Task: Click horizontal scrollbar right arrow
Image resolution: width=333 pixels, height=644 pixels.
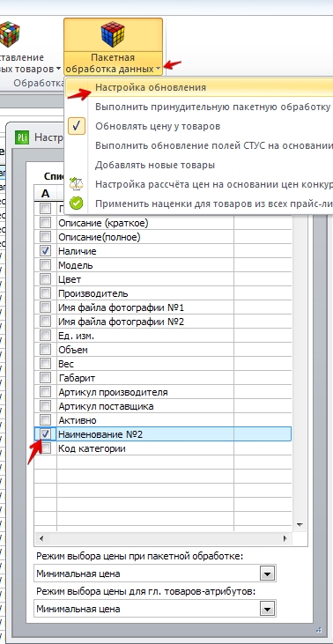Action: click(285, 538)
